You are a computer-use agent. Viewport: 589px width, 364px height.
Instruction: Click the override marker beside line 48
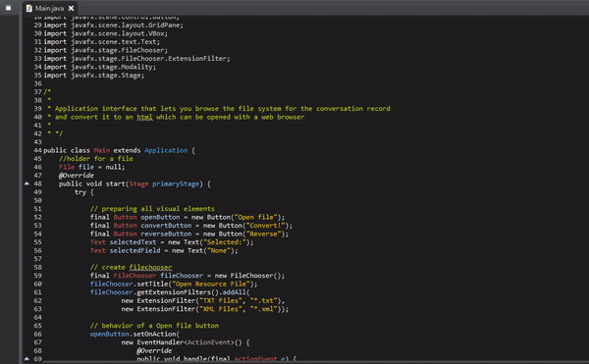coord(27,183)
